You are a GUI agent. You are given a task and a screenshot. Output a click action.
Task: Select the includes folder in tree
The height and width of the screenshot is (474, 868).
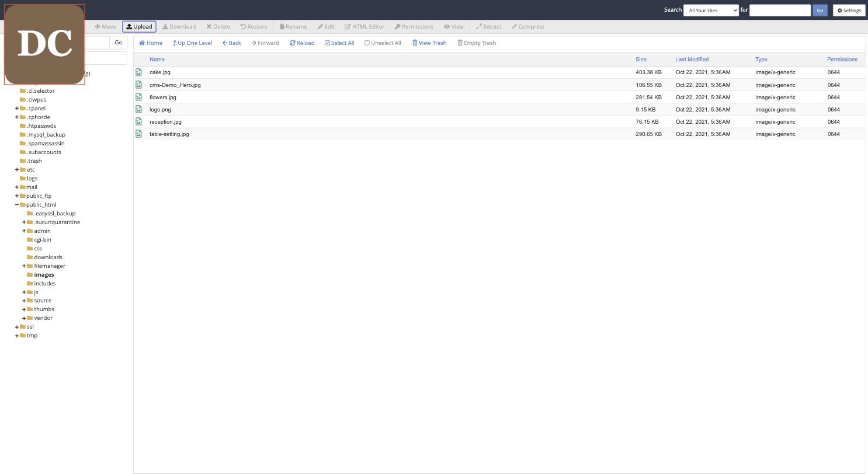[44, 283]
